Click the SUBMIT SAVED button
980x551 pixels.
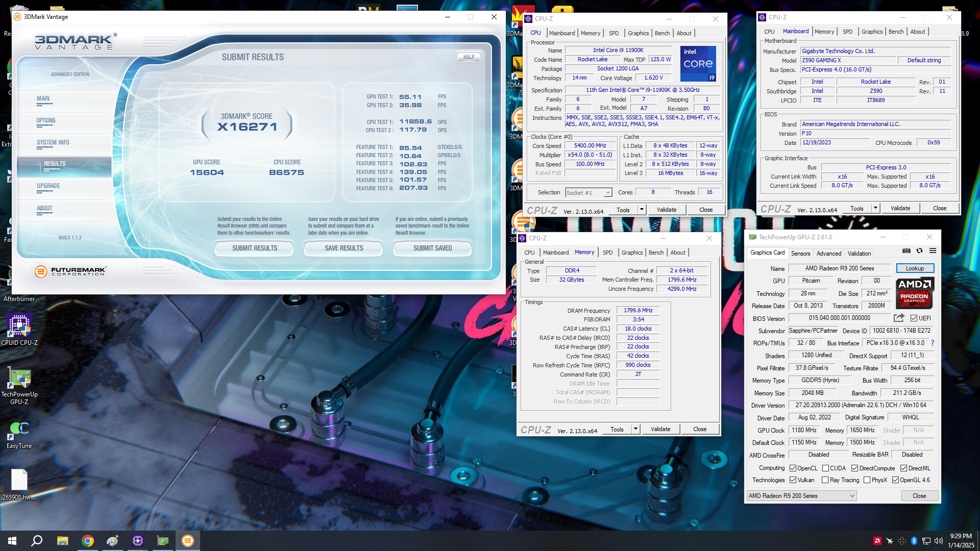[433, 248]
